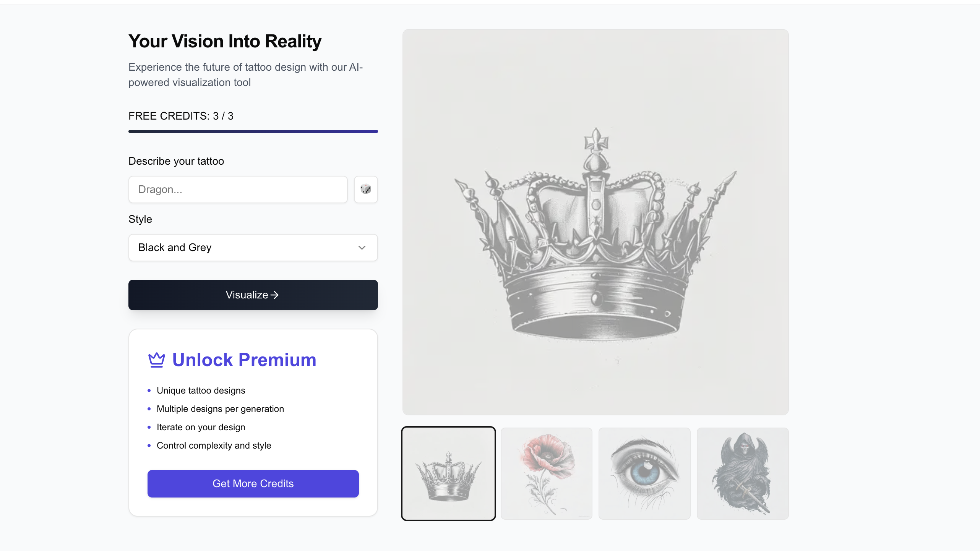Click the crown icon beside Unlock Premium

coord(156,360)
